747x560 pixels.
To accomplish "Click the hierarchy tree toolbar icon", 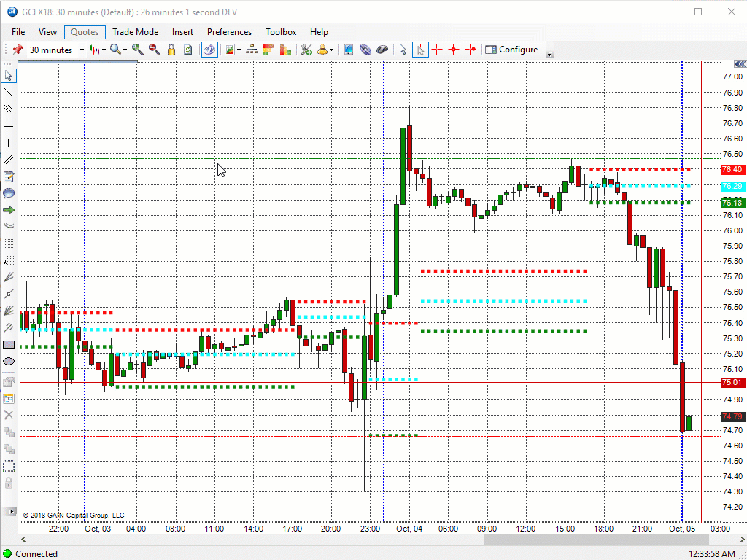I will (252, 50).
